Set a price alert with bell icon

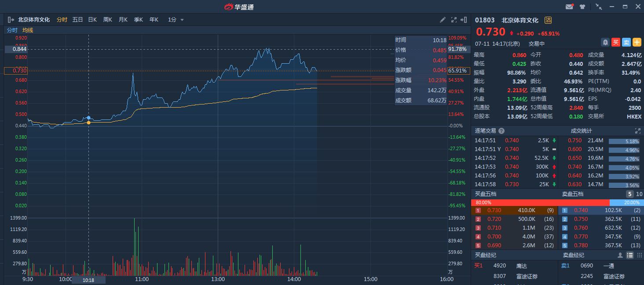click(605, 42)
